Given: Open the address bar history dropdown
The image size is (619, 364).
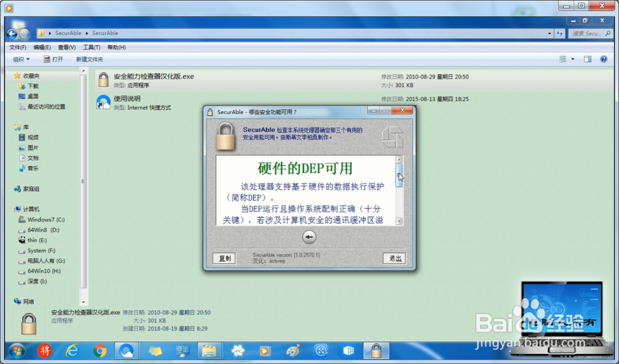Looking at the screenshot, I should pos(550,33).
